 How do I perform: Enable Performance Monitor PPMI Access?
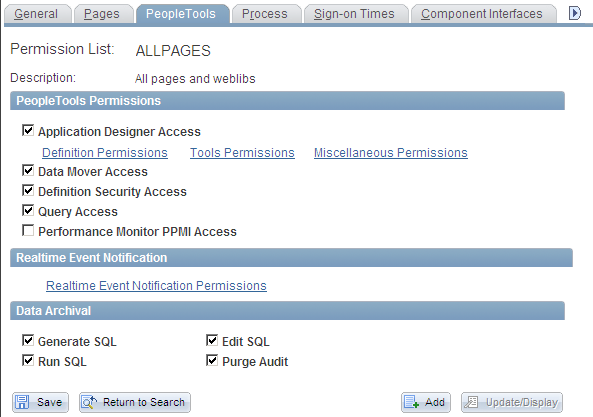(28, 231)
